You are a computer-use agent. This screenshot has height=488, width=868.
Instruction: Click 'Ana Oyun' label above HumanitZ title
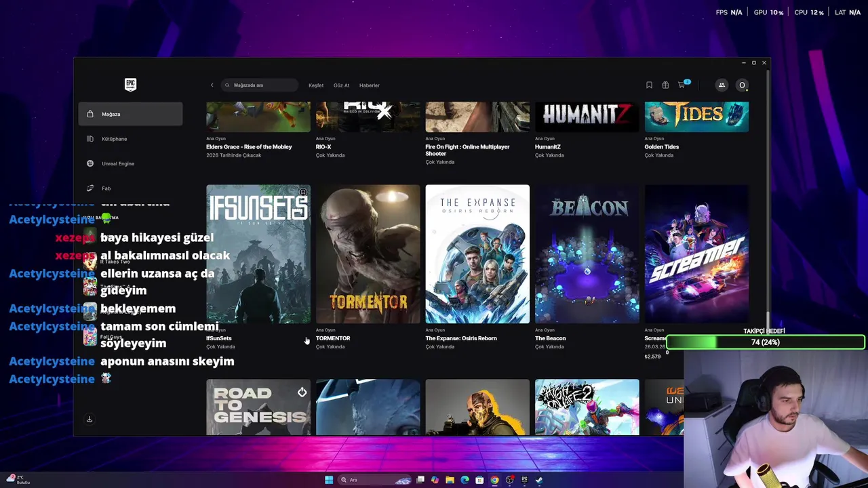(x=545, y=138)
